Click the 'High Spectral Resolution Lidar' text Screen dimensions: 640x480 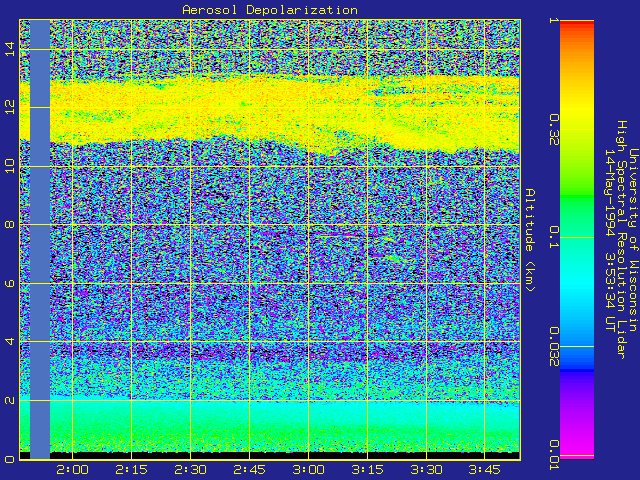(622, 240)
